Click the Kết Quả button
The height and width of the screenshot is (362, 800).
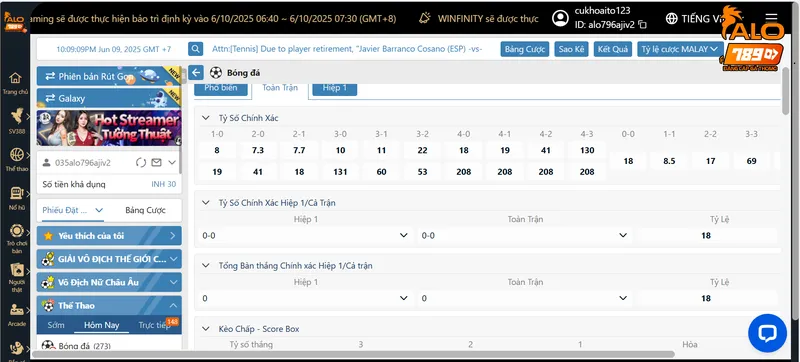[x=613, y=49]
